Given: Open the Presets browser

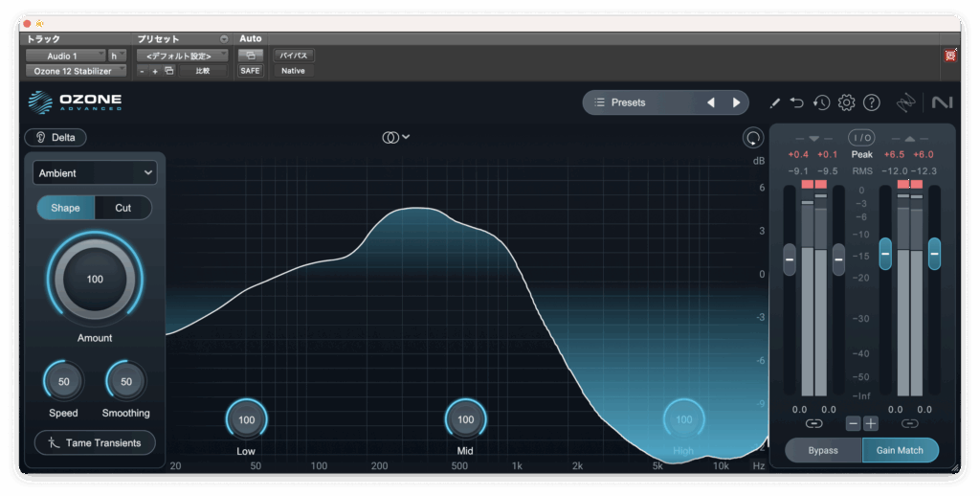Looking at the screenshot, I should tap(641, 102).
